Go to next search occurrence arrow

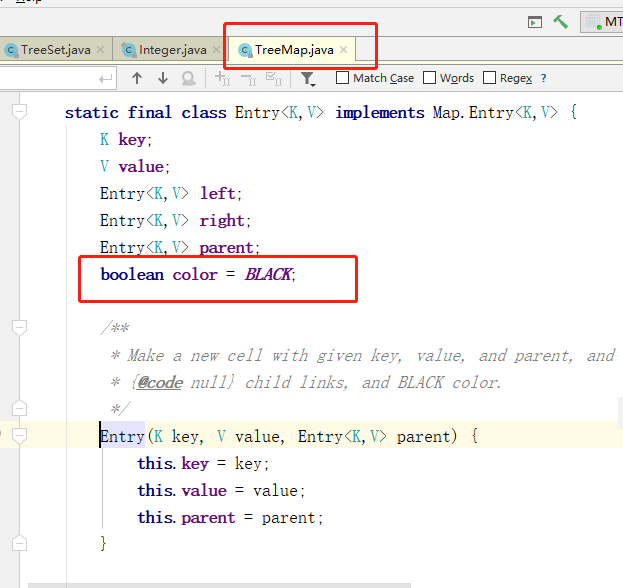pos(163,78)
